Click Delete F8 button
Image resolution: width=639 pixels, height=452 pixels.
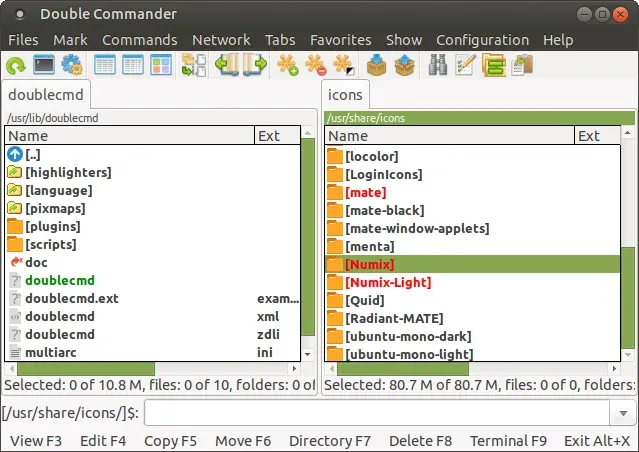point(420,441)
